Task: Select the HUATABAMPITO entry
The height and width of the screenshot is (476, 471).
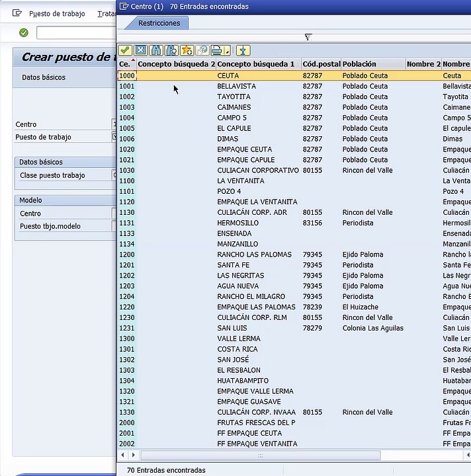Action: click(243, 381)
